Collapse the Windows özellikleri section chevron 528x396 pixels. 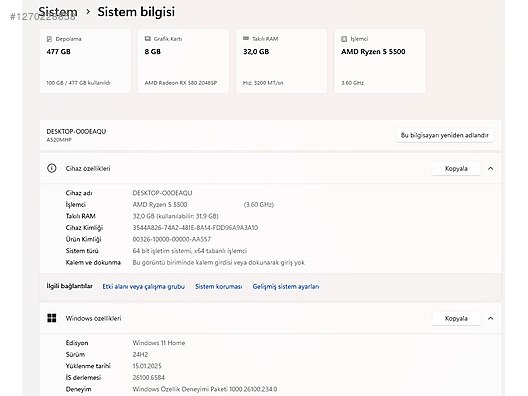click(x=490, y=318)
